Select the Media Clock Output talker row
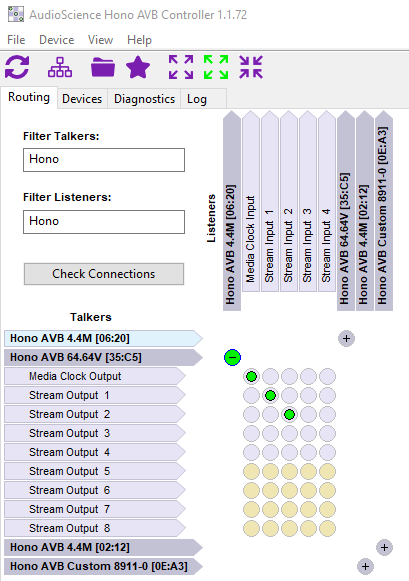 coord(95,376)
